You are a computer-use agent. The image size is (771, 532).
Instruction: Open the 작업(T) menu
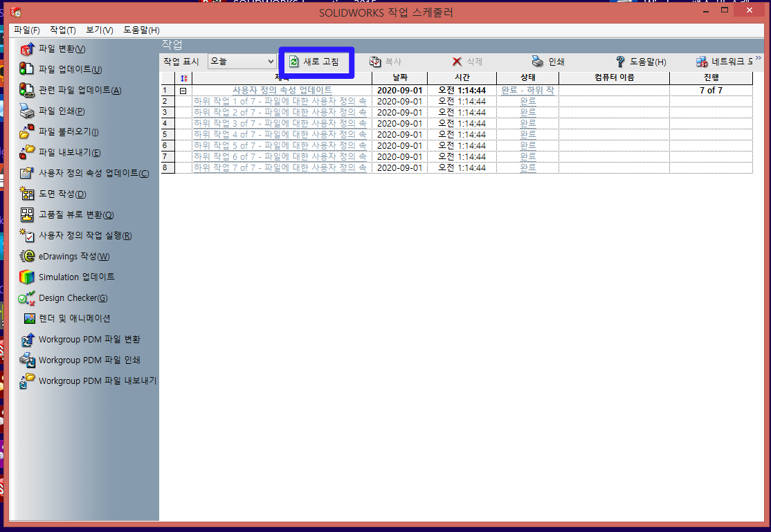(62, 30)
